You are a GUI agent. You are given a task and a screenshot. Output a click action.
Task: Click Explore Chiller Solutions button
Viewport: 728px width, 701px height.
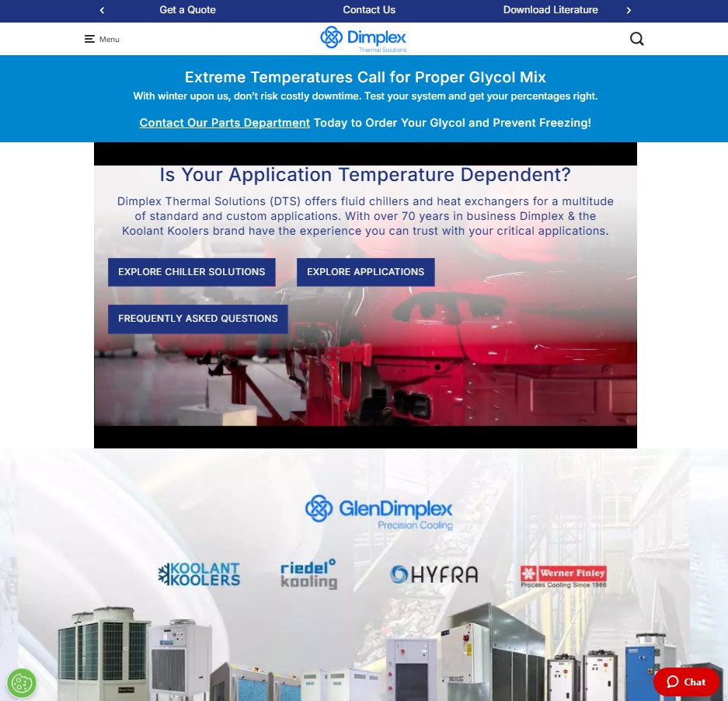192,272
